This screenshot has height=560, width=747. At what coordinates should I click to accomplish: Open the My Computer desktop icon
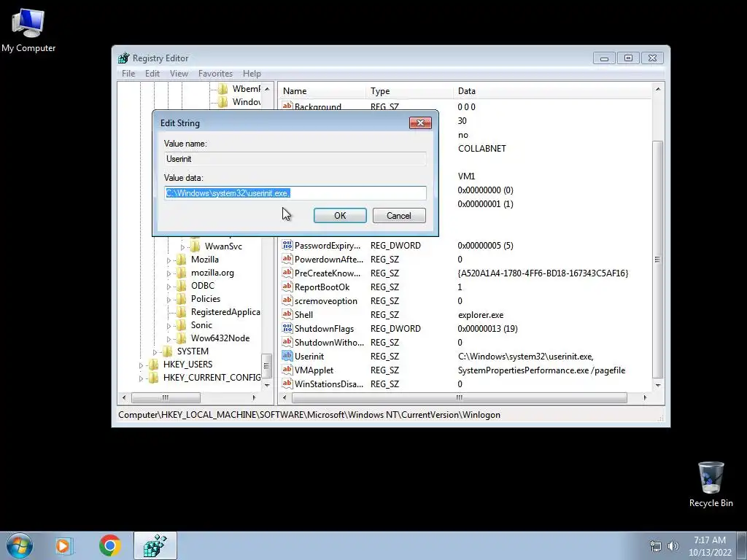click(x=28, y=31)
